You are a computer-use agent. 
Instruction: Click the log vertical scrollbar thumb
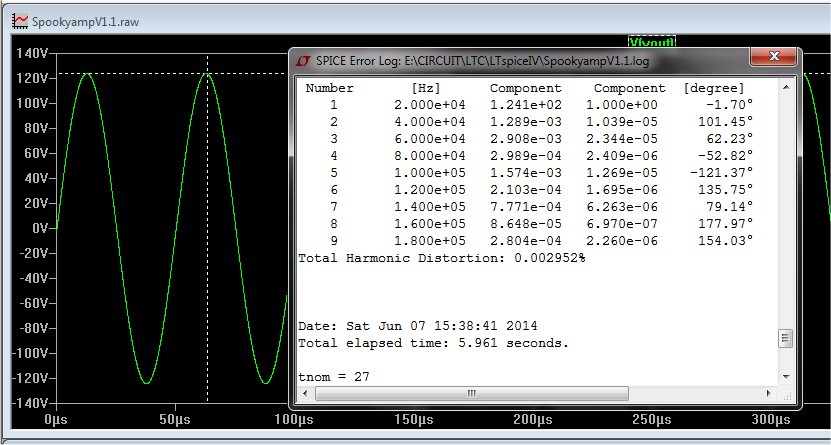tap(785, 337)
